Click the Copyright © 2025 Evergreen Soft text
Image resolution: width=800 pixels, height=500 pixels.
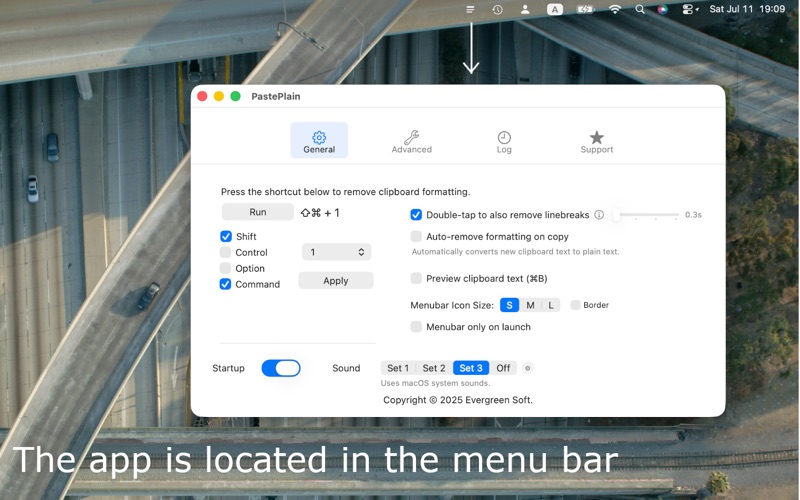(x=458, y=400)
